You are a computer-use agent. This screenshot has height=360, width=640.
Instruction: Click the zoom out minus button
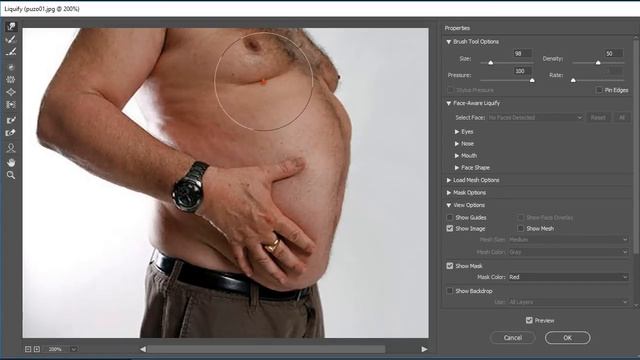(x=28, y=349)
